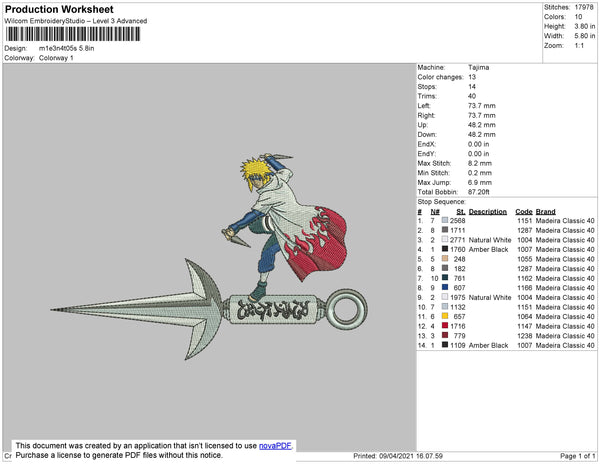Select thread code 1055 in row 5
600x464 pixels.
coord(525,259)
